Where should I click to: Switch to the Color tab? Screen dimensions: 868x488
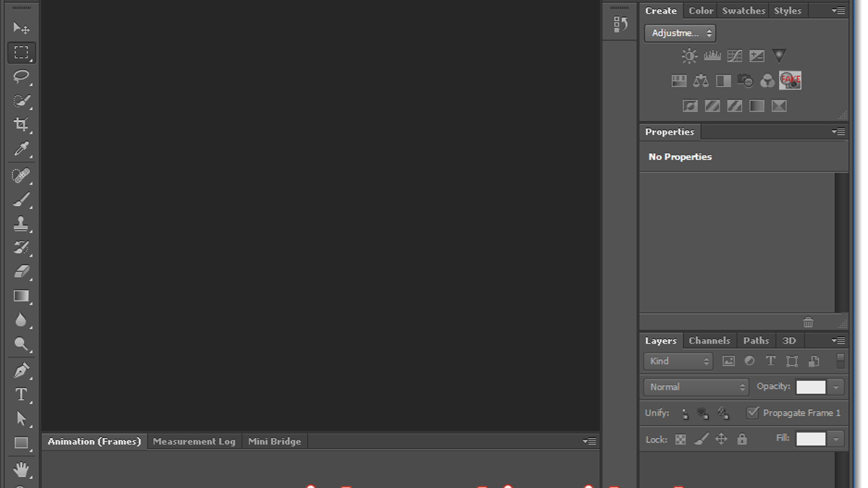point(701,11)
